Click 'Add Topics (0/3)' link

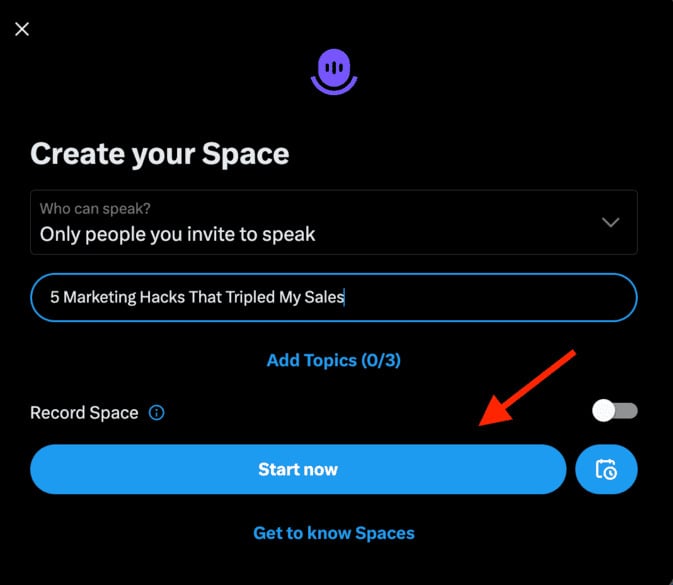pyautogui.click(x=334, y=360)
